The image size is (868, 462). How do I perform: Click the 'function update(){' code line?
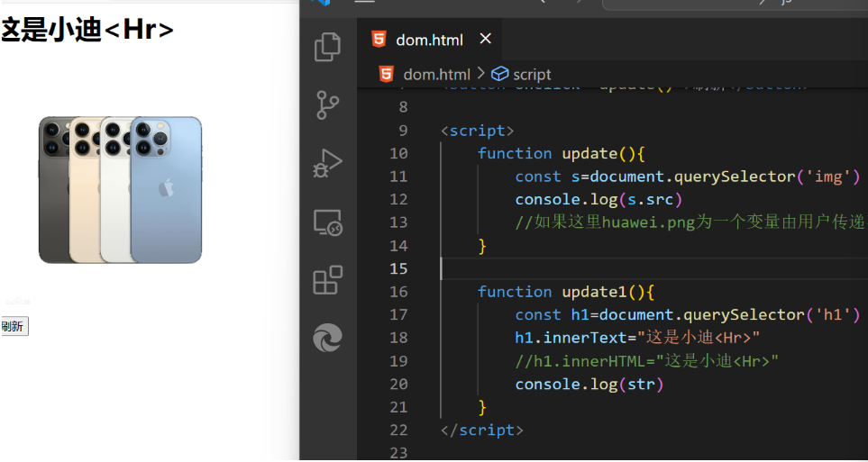pyautogui.click(x=562, y=153)
